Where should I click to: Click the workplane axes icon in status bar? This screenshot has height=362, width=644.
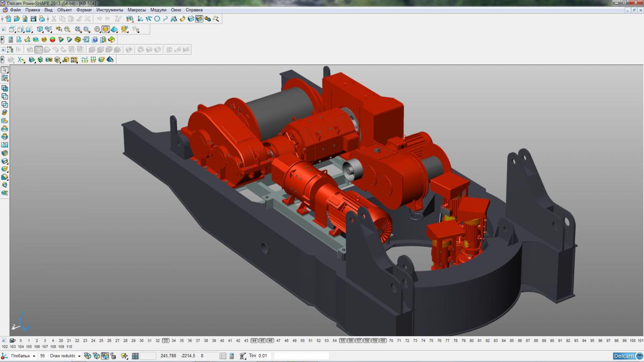click(x=4, y=356)
